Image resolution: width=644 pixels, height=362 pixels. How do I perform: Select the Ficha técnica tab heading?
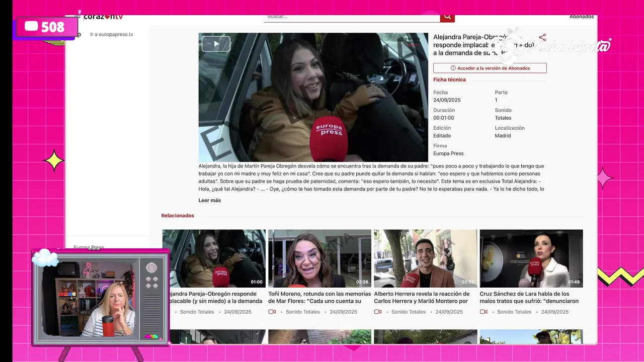click(449, 79)
